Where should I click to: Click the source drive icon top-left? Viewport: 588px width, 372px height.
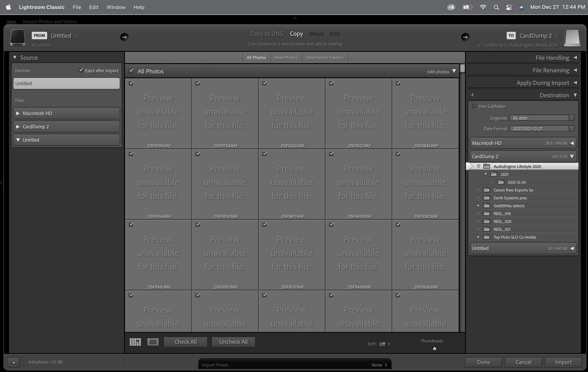pyautogui.click(x=18, y=37)
